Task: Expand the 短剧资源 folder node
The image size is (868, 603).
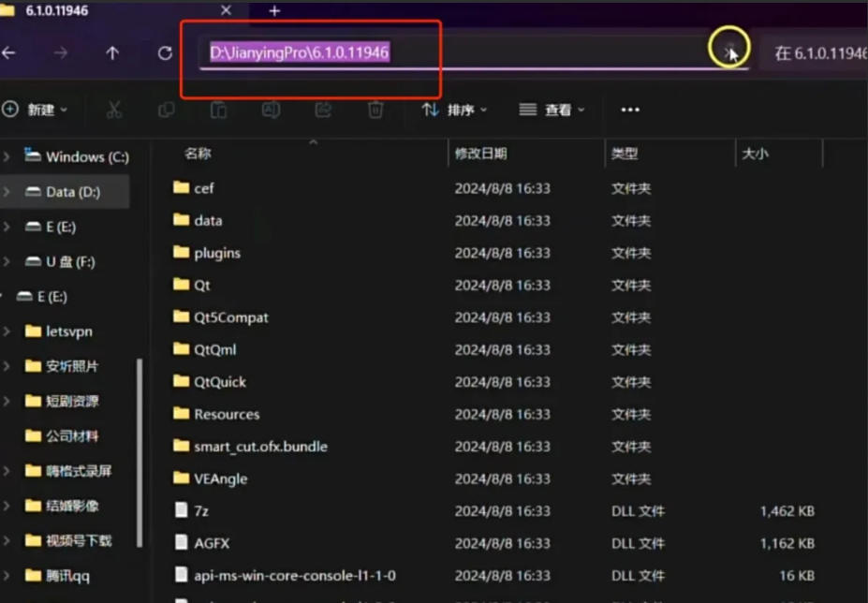Action: click(x=7, y=401)
